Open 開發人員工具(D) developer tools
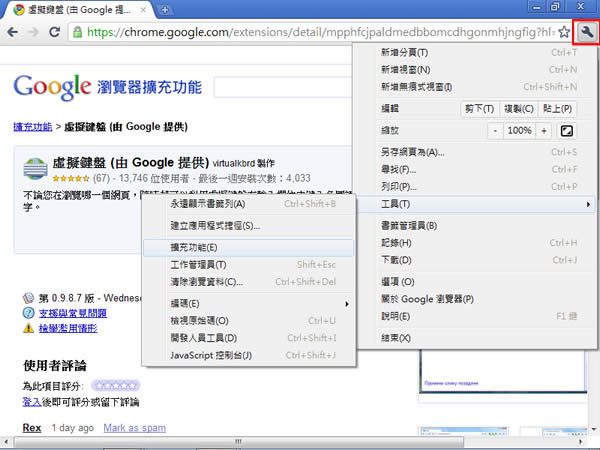 point(249,338)
